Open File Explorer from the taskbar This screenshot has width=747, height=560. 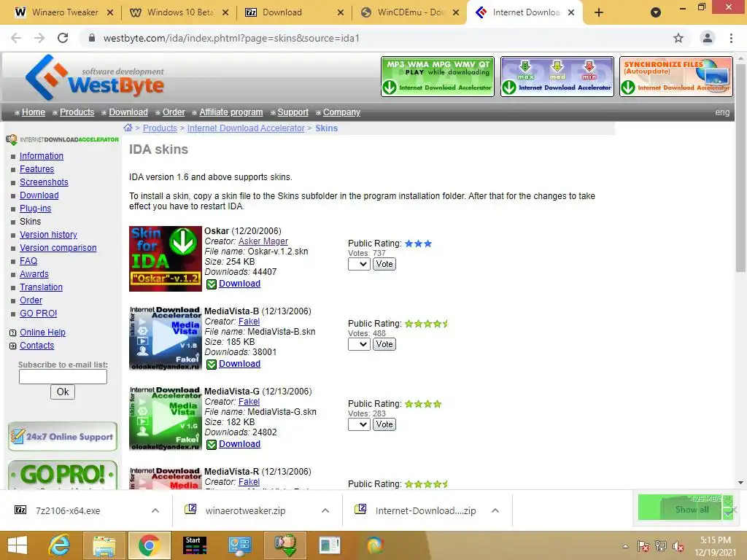point(104,545)
